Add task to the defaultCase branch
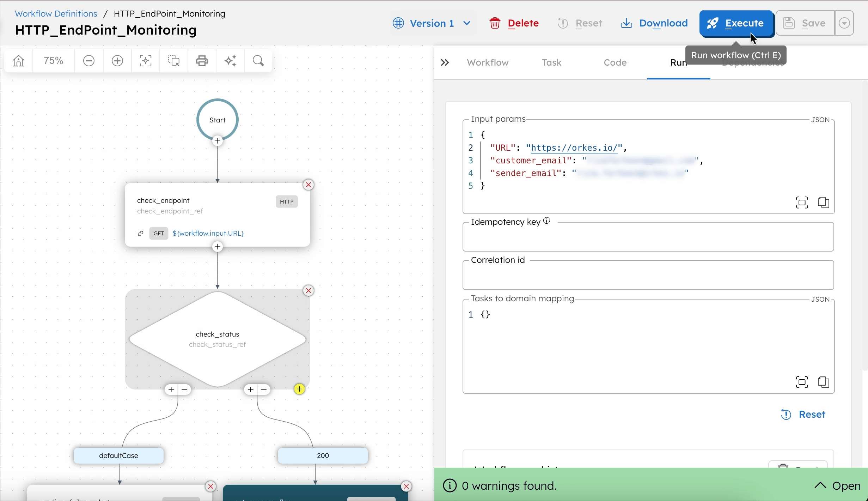The image size is (868, 501). tap(171, 390)
